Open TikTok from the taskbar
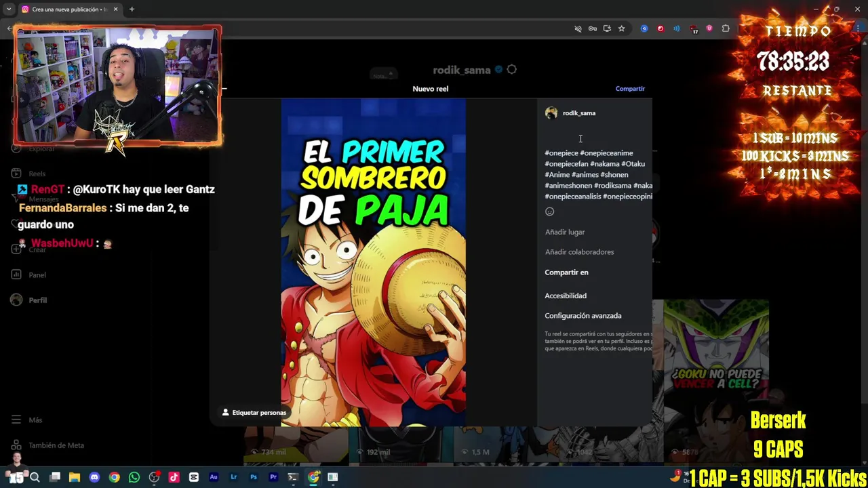 tap(174, 477)
